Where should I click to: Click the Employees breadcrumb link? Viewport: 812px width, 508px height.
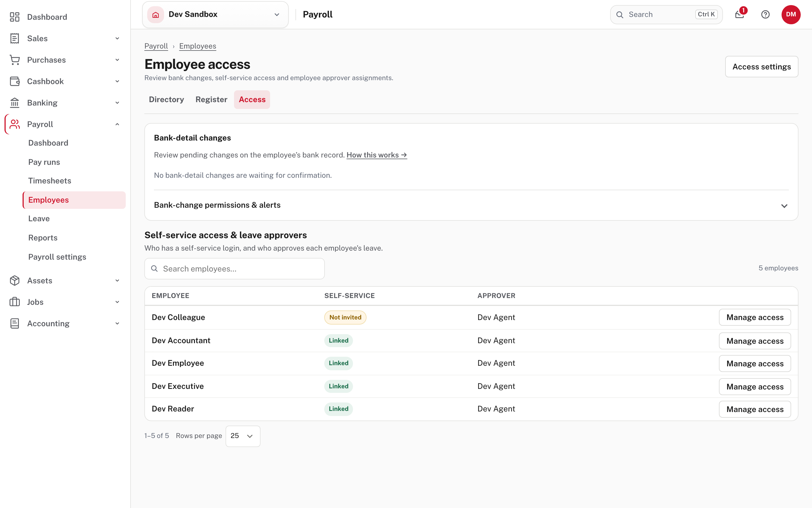click(x=198, y=46)
